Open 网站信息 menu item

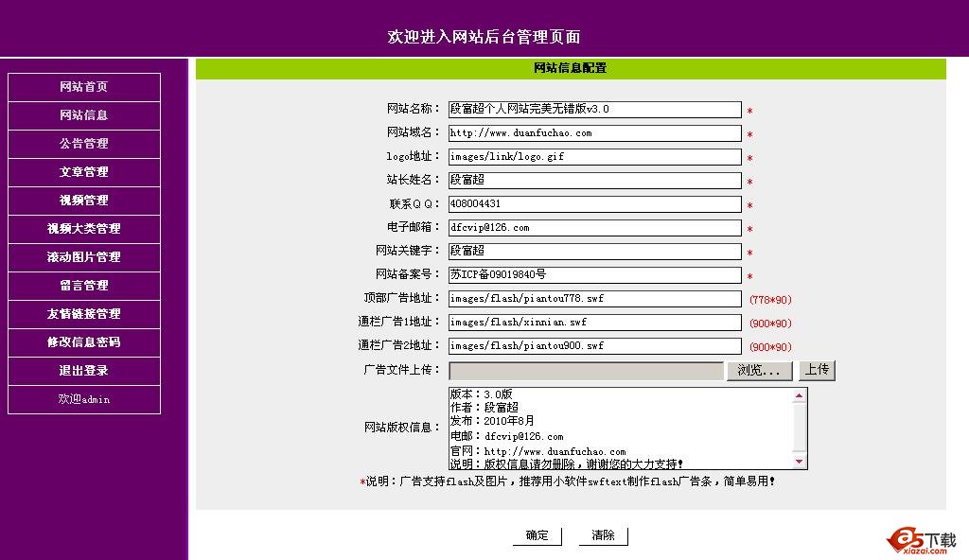(84, 115)
